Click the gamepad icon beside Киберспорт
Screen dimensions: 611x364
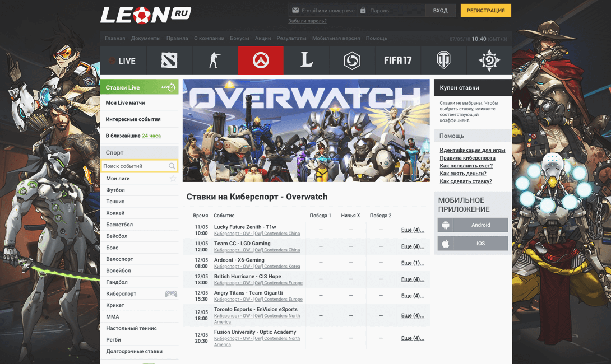click(171, 293)
